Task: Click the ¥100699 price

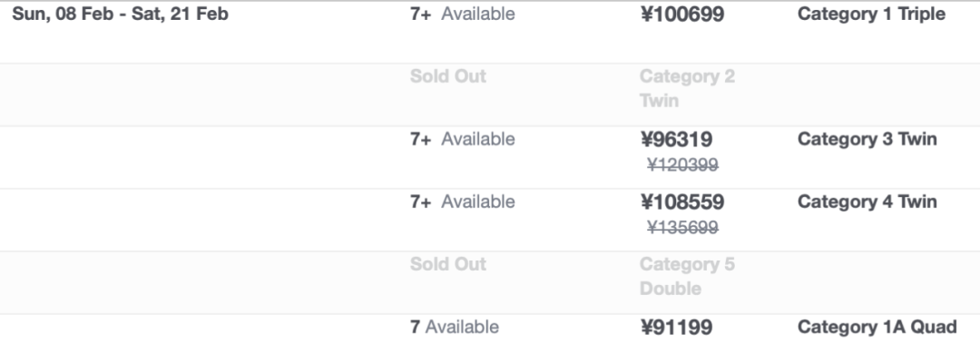Action: pos(682,15)
